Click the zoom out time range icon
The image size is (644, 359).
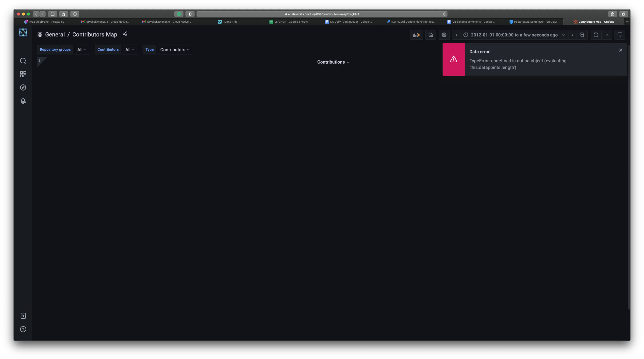pos(582,35)
